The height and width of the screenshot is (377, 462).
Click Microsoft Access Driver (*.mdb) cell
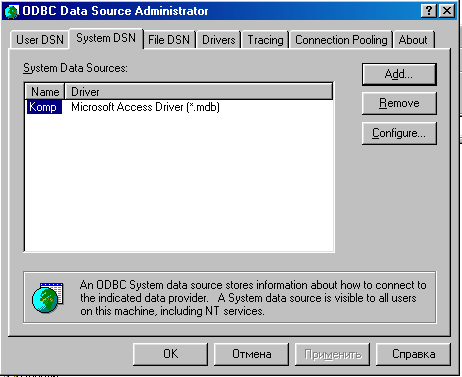pyautogui.click(x=145, y=107)
